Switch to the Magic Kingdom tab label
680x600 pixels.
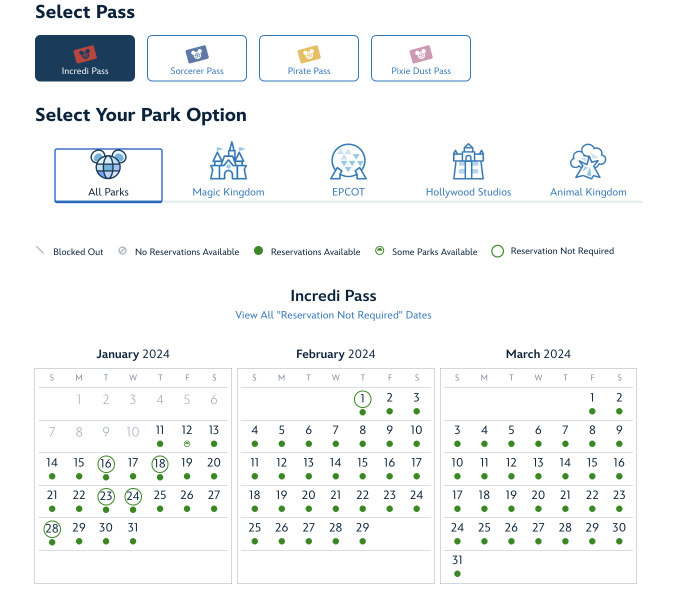click(228, 192)
